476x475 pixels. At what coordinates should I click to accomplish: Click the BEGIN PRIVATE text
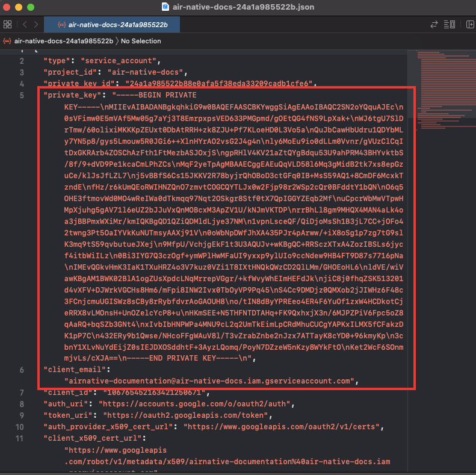tap(167, 95)
